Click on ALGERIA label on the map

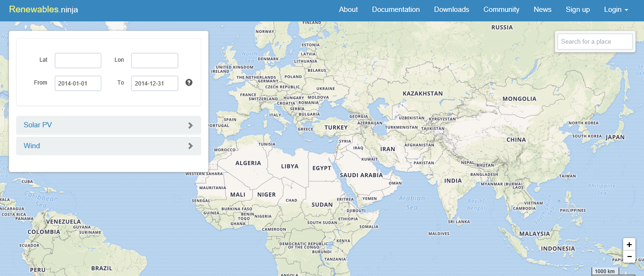pos(248,163)
